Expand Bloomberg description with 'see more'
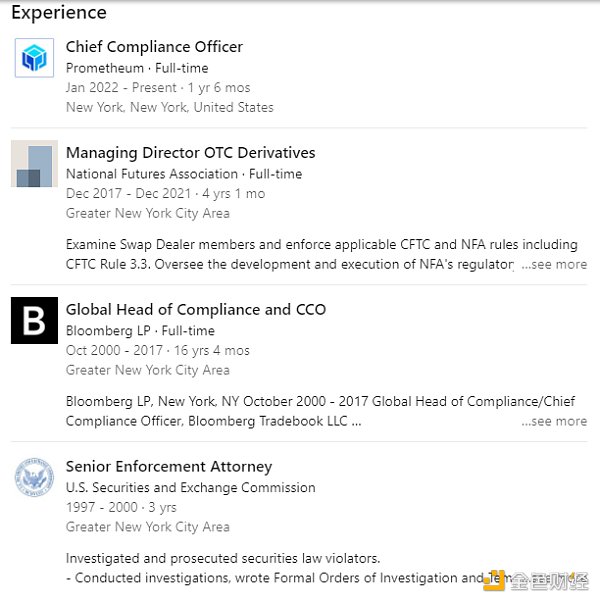The height and width of the screenshot is (602, 600). tap(554, 421)
